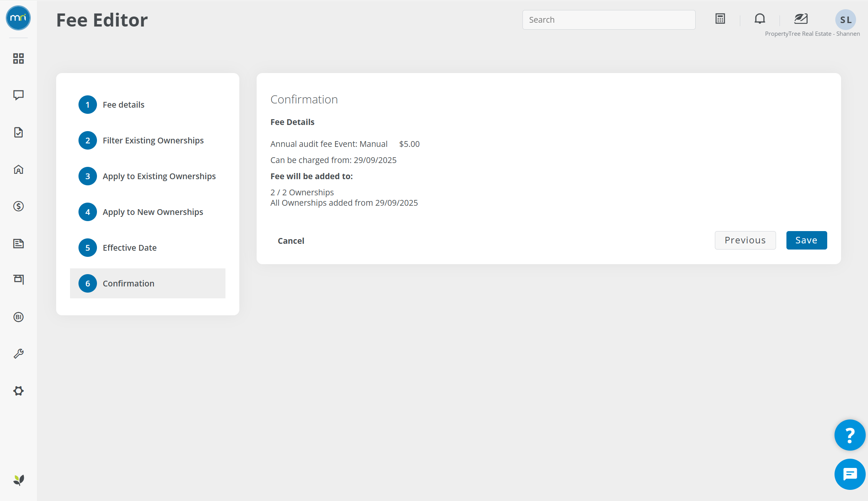Open the dollar sign accounting sidebar icon
Viewport: 868px width, 501px height.
point(18,206)
